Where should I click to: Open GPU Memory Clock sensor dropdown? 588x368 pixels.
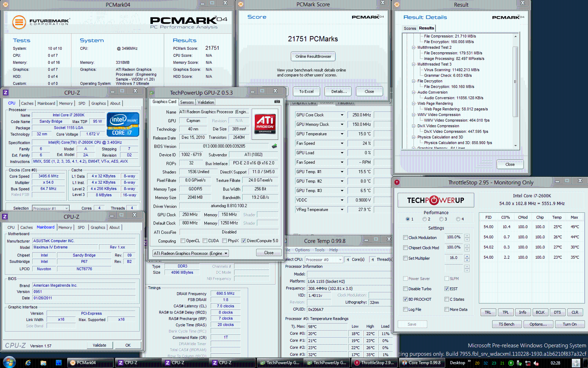342,124
